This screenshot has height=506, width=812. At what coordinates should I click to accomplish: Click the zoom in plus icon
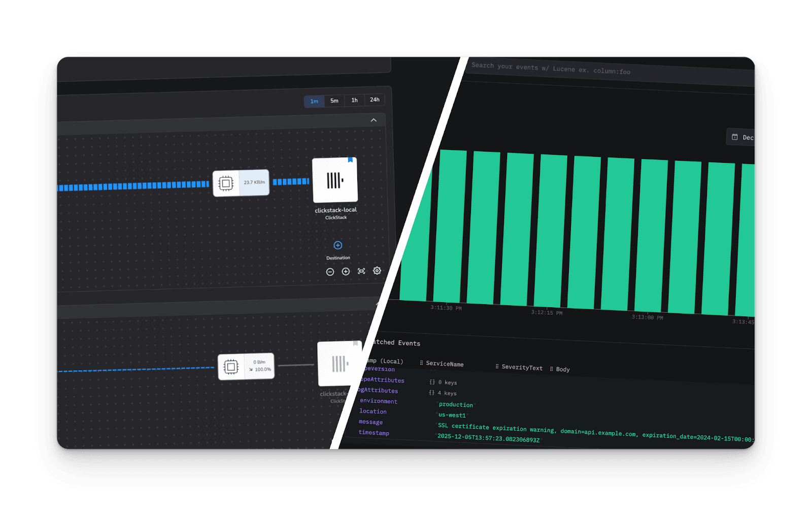(346, 272)
